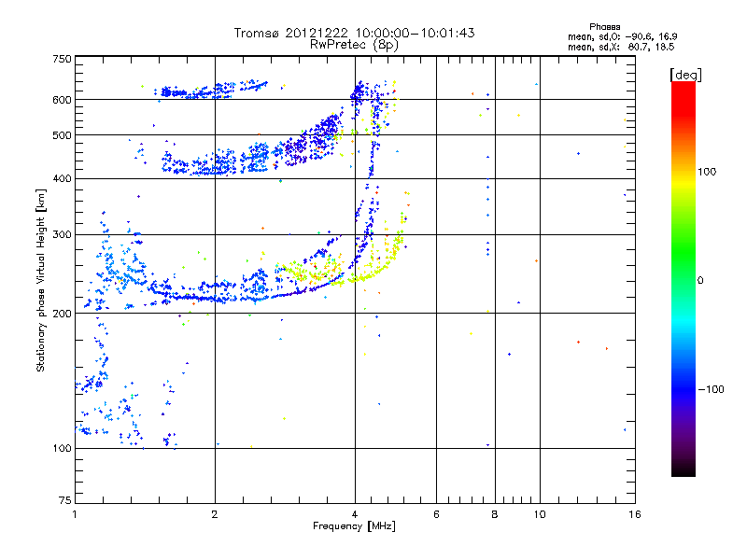Click the '[deg]' colorbar unit label
Viewport: 747px width, 560px height.
click(x=685, y=75)
